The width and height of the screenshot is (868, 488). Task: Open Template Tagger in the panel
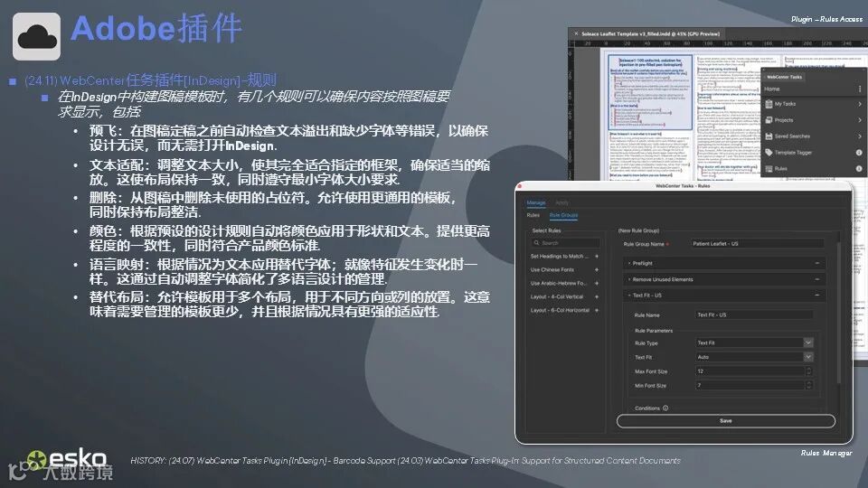(x=813, y=152)
